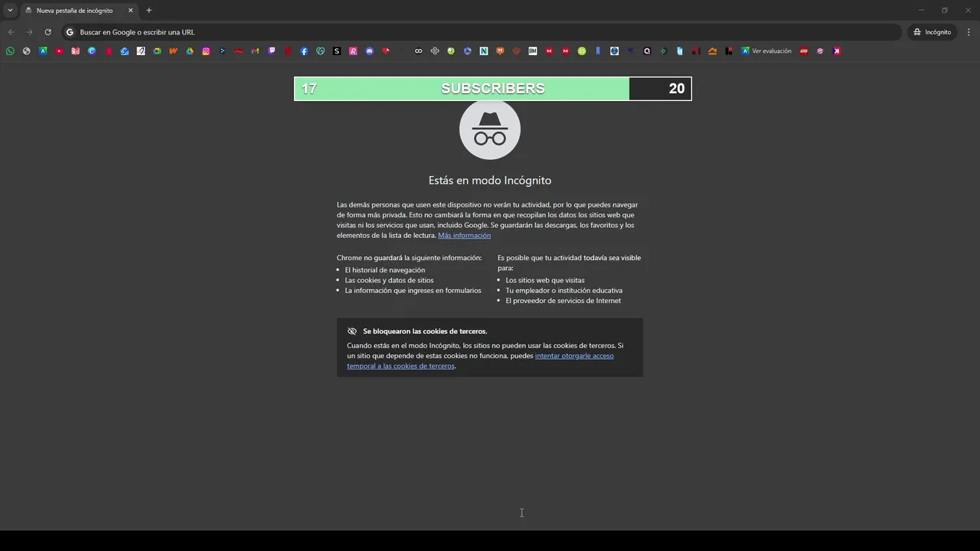This screenshot has width=980, height=551.
Task: Select the Nueva pestaña de incógnito tab
Action: coord(74,11)
